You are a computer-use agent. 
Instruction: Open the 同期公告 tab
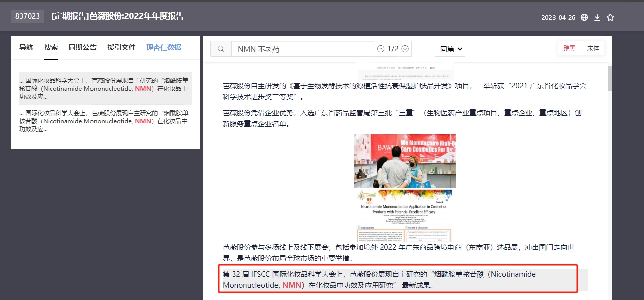[x=82, y=47]
